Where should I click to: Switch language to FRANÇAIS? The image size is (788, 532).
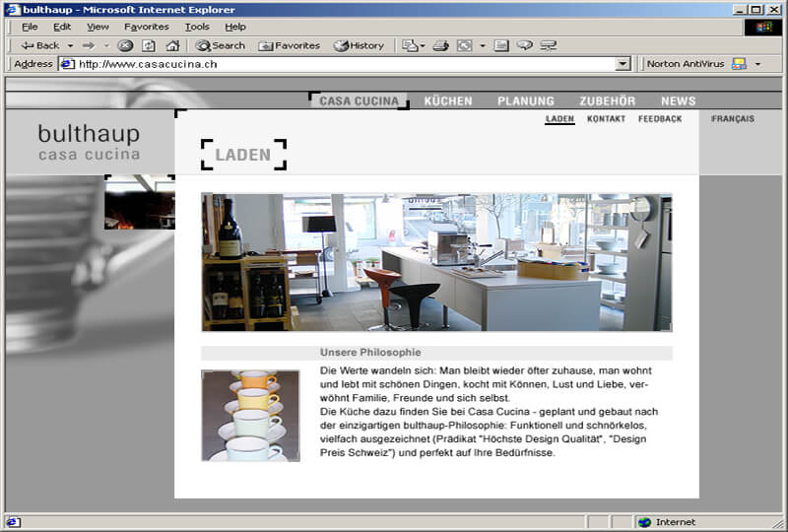point(733,119)
